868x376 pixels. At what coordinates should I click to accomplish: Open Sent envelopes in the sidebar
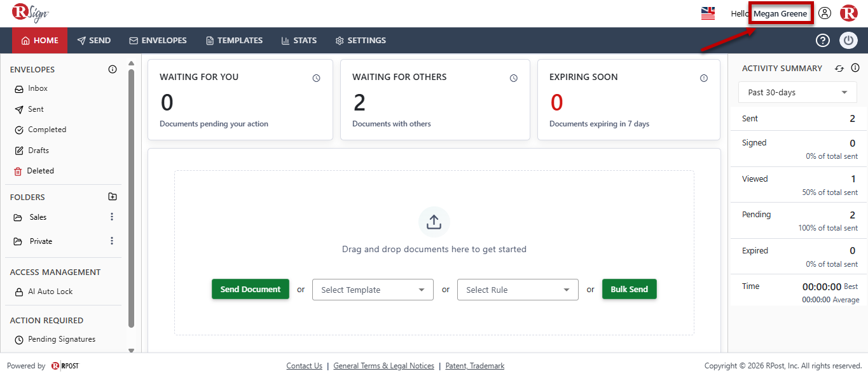point(29,109)
